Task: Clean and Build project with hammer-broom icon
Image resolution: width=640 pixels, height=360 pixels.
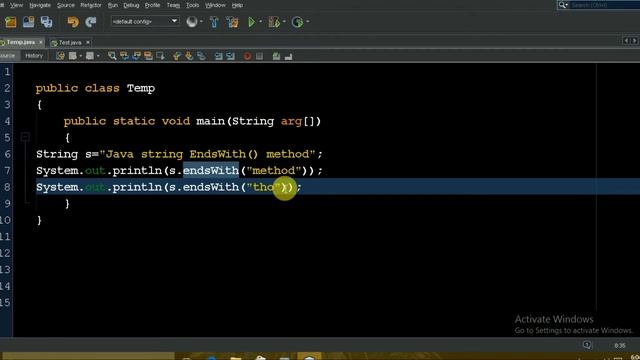Action: (232, 22)
